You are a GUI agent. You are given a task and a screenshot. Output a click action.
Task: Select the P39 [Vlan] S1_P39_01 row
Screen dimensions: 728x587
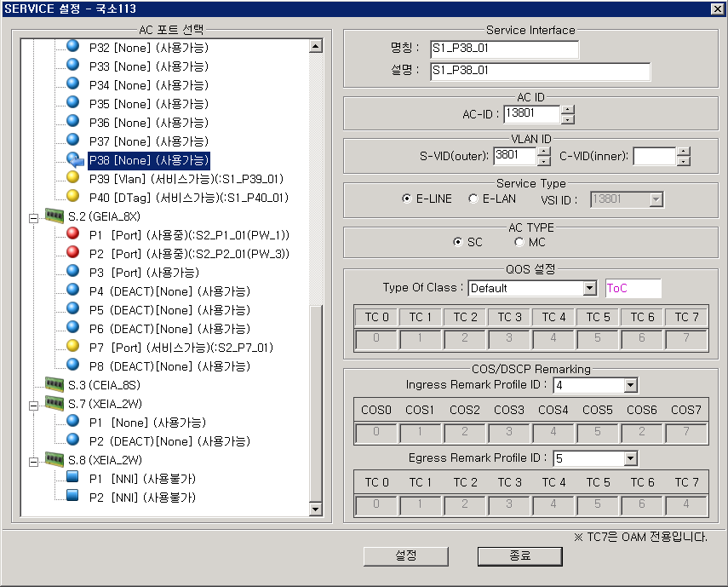[x=186, y=179]
